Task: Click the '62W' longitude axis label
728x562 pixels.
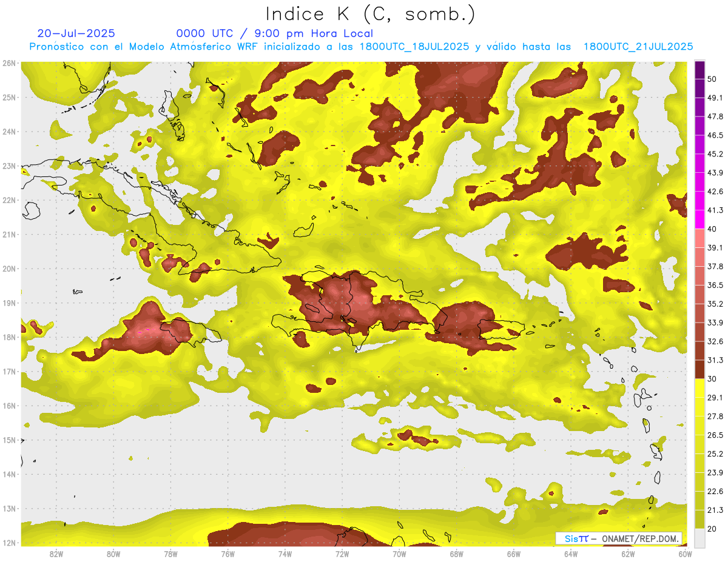Action: click(x=629, y=554)
